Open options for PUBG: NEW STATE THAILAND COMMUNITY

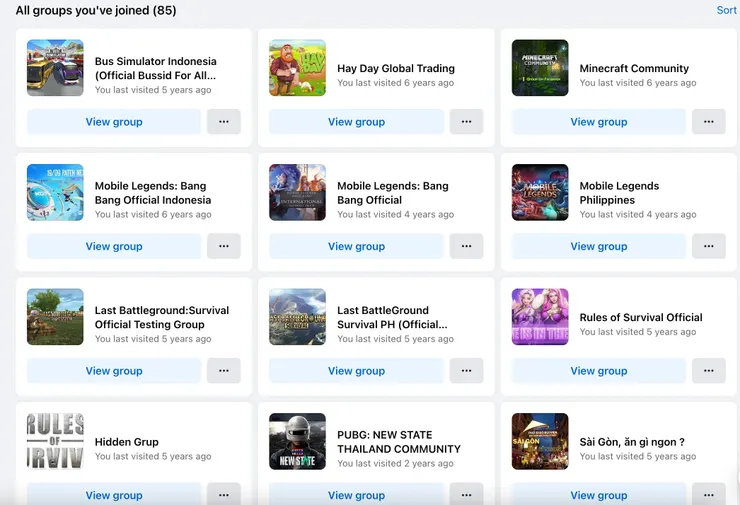click(x=466, y=494)
